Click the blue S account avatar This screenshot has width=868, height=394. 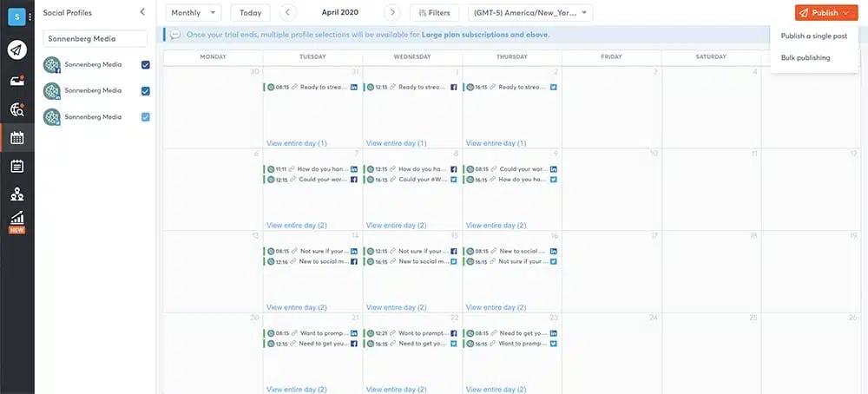tap(16, 17)
